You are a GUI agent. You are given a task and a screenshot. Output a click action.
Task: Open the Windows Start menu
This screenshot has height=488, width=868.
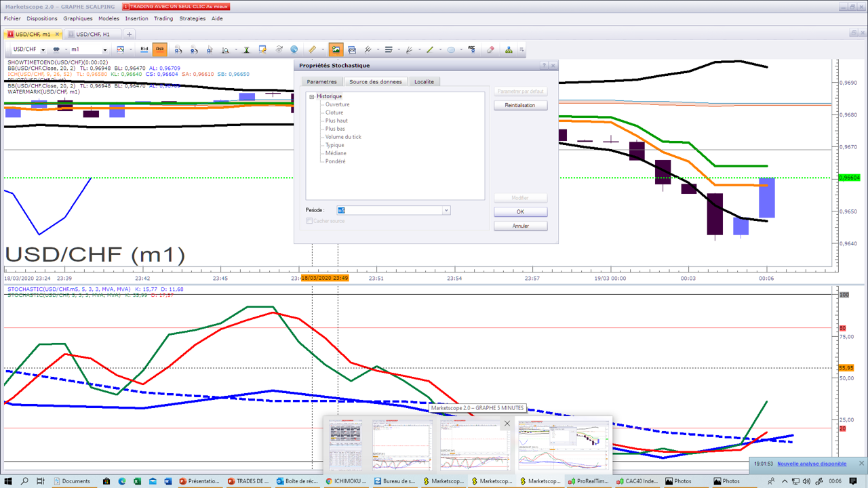pyautogui.click(x=7, y=481)
